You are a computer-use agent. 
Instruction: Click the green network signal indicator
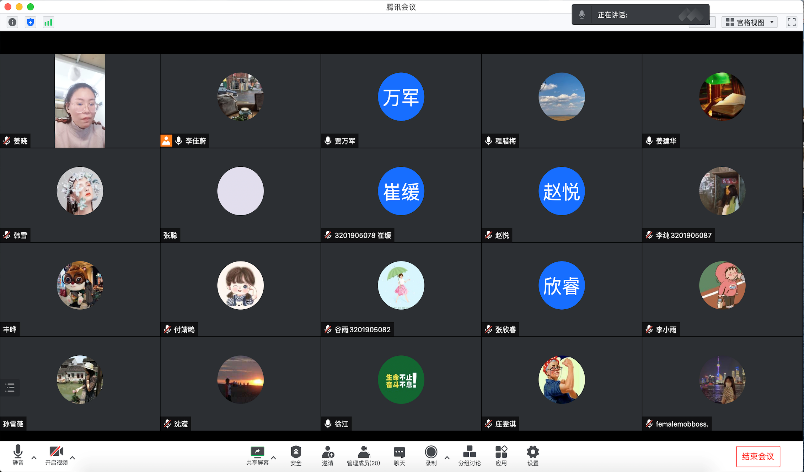(x=48, y=21)
